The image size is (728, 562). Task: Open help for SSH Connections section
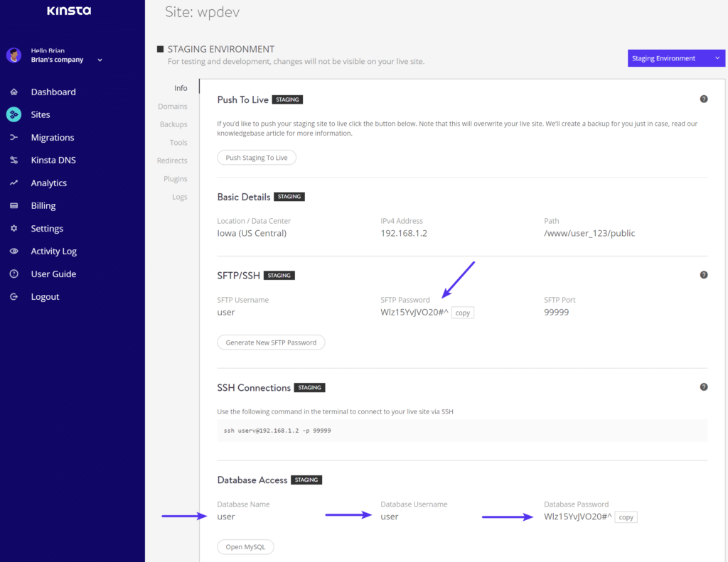[x=704, y=387]
